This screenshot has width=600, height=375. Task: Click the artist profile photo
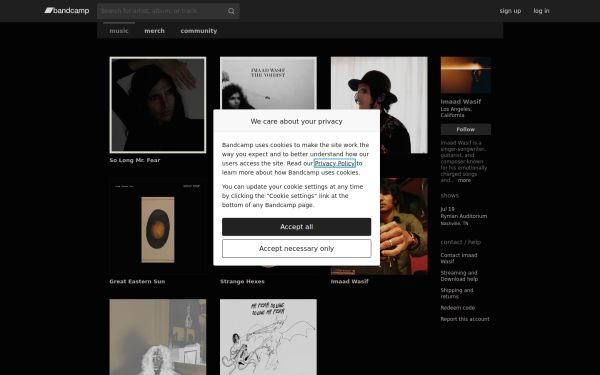466,75
